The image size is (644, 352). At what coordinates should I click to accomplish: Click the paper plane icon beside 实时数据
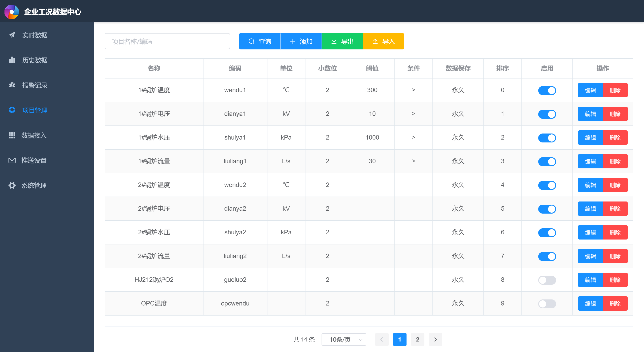click(12, 34)
